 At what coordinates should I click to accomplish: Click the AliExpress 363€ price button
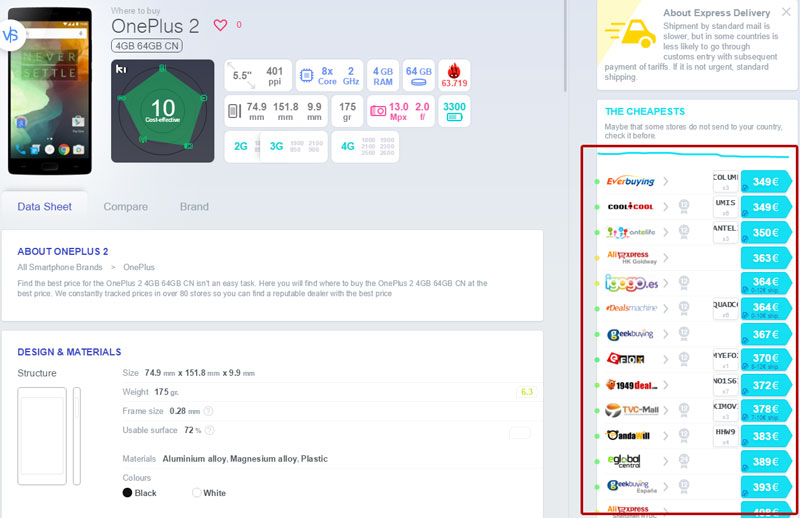pyautogui.click(x=766, y=258)
